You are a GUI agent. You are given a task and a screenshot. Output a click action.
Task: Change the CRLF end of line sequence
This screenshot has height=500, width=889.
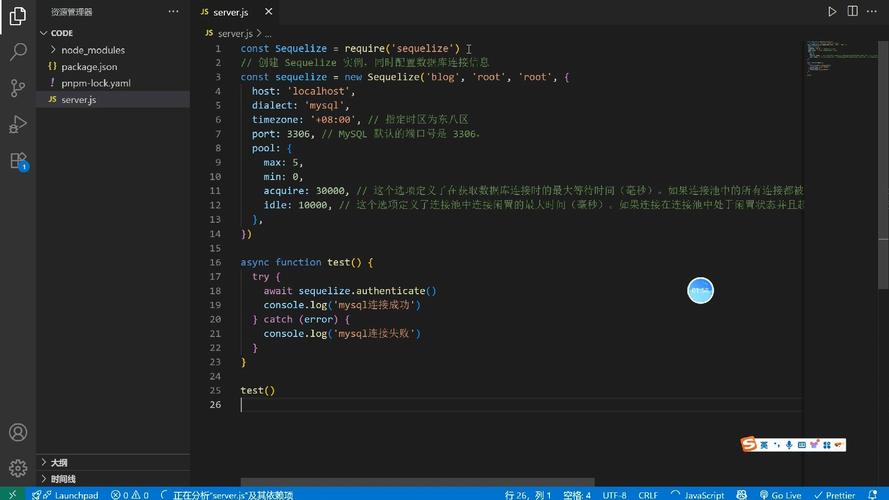coord(647,495)
